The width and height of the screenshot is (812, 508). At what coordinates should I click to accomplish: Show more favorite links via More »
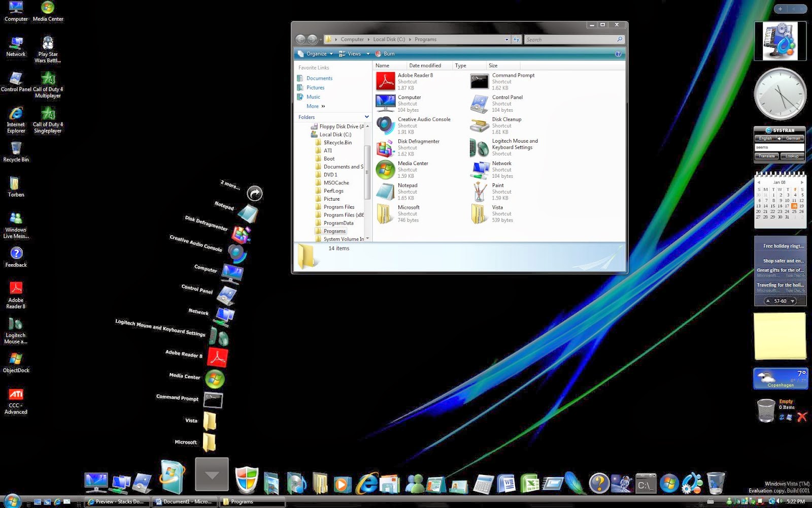[x=316, y=106]
